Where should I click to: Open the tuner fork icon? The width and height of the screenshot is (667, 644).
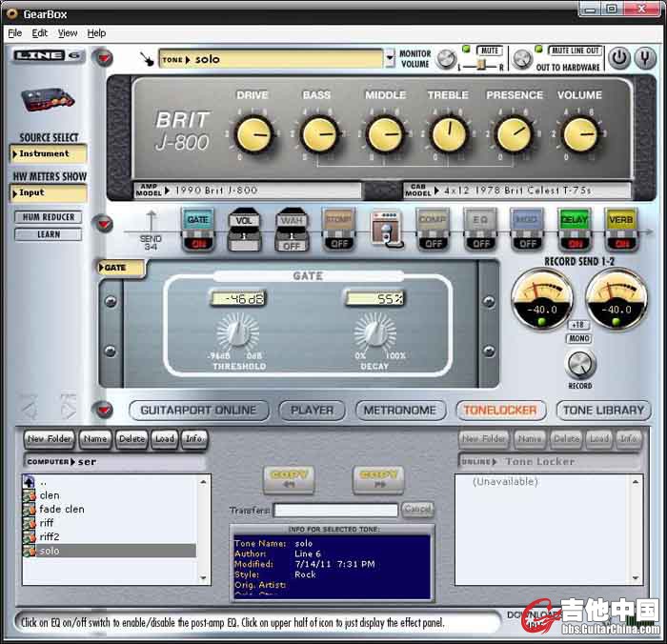coord(645,57)
